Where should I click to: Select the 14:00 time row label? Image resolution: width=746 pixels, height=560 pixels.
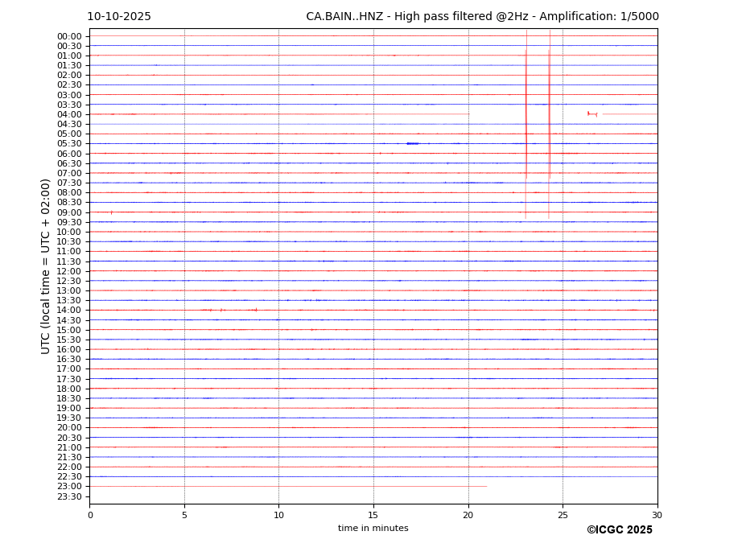click(69, 311)
